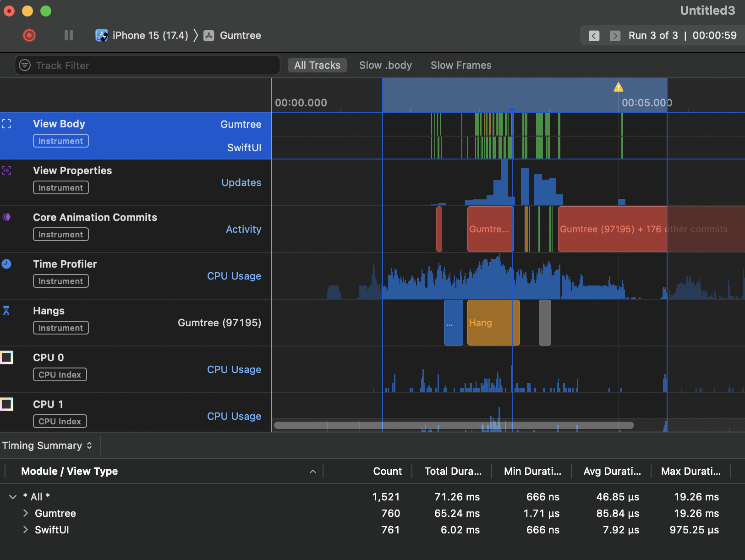This screenshot has height=560, width=745.
Task: Select the Time Profiler clock icon
Action: coord(6,264)
